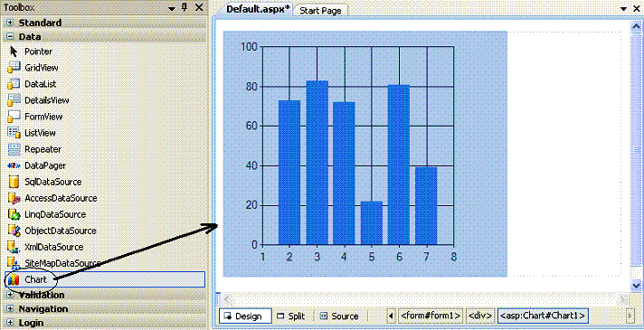644x330 pixels.
Task: Click the GridView label in Toolbox
Action: [x=41, y=68]
